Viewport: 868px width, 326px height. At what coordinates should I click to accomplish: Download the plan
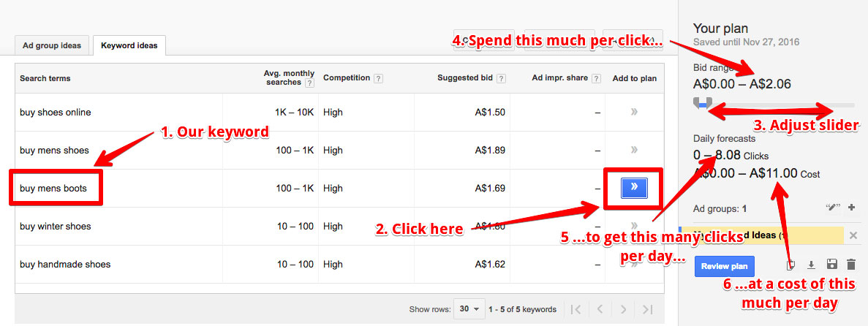(811, 265)
